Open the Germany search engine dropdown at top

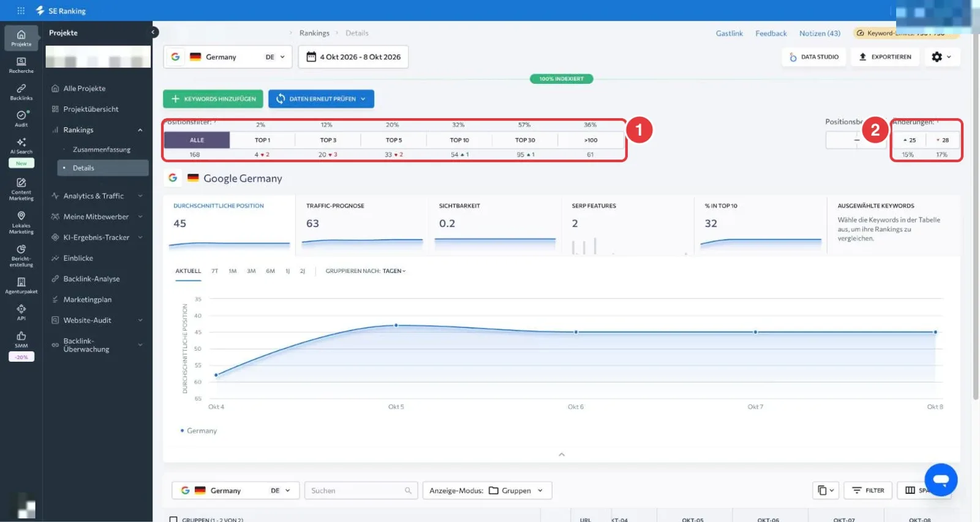click(228, 57)
